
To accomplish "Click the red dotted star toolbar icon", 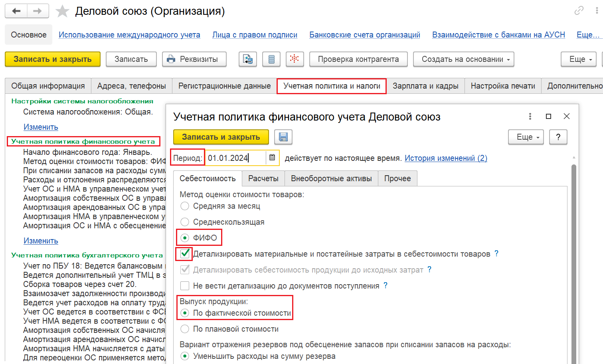I will [295, 59].
